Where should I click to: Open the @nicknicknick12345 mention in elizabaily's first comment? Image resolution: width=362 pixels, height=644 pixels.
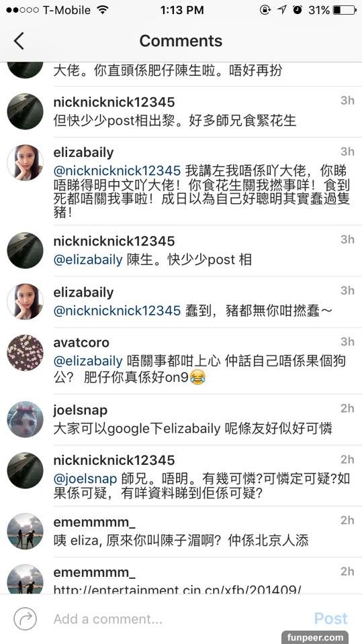[118, 170]
